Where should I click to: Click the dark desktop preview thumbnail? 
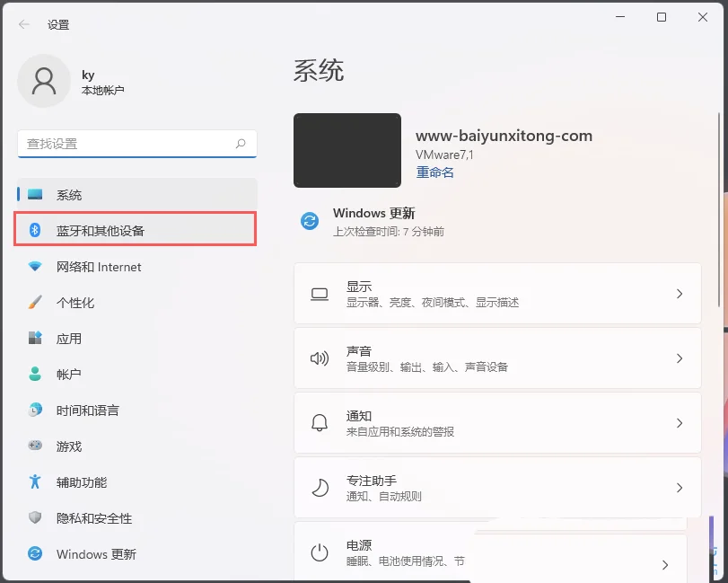[347, 151]
